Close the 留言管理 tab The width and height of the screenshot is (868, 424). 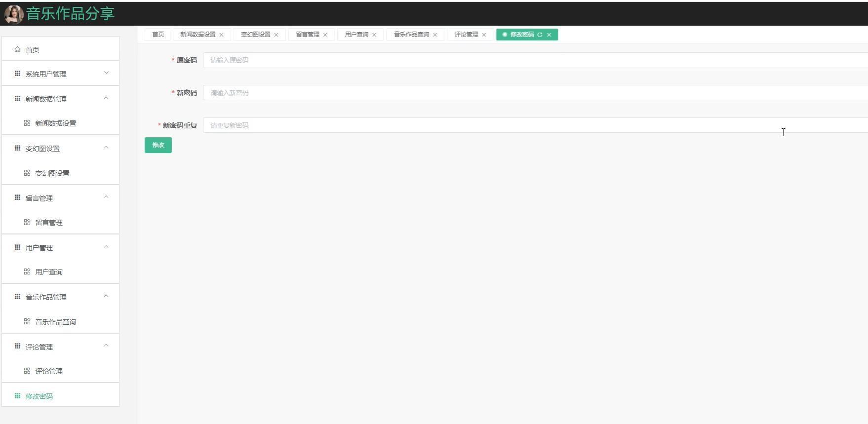[325, 35]
